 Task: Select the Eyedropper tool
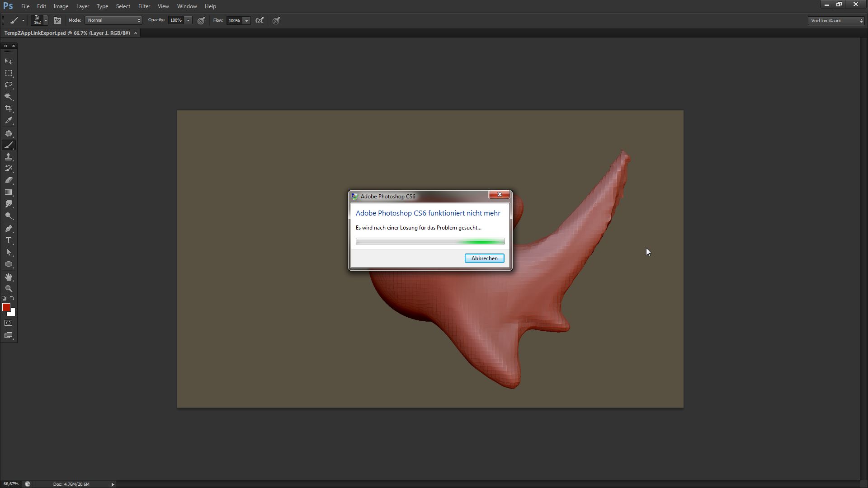(x=9, y=121)
